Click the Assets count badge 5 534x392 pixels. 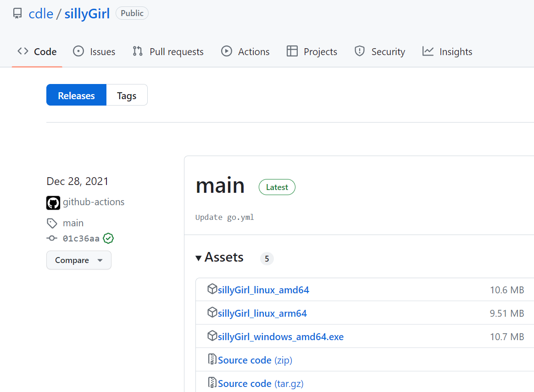(267, 259)
